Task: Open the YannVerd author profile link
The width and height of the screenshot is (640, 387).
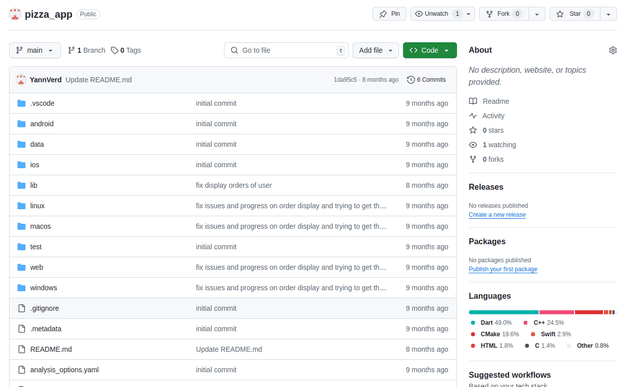Action: [x=46, y=80]
